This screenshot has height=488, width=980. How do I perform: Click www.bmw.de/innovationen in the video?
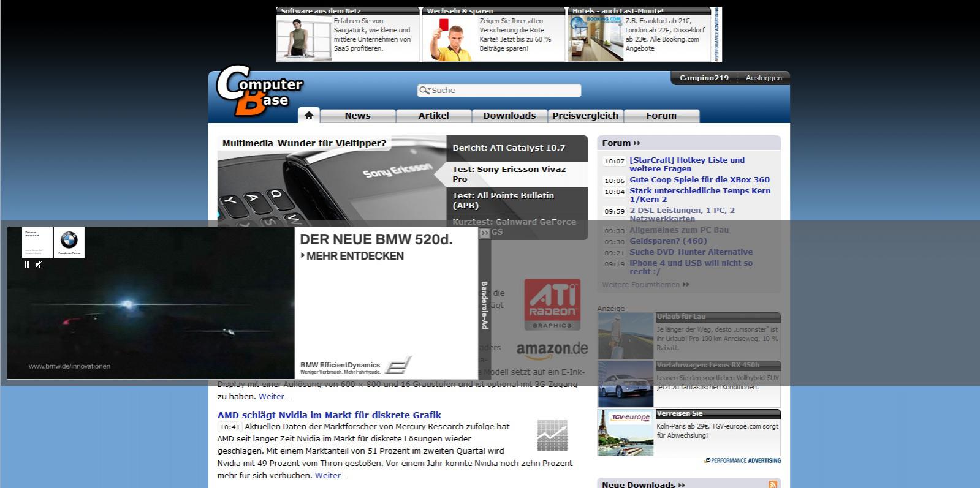tap(69, 366)
